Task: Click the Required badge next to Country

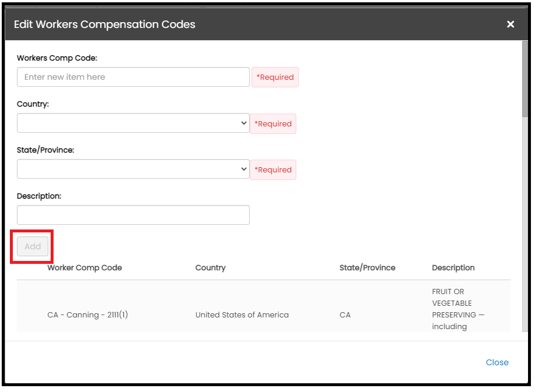Action: click(273, 123)
